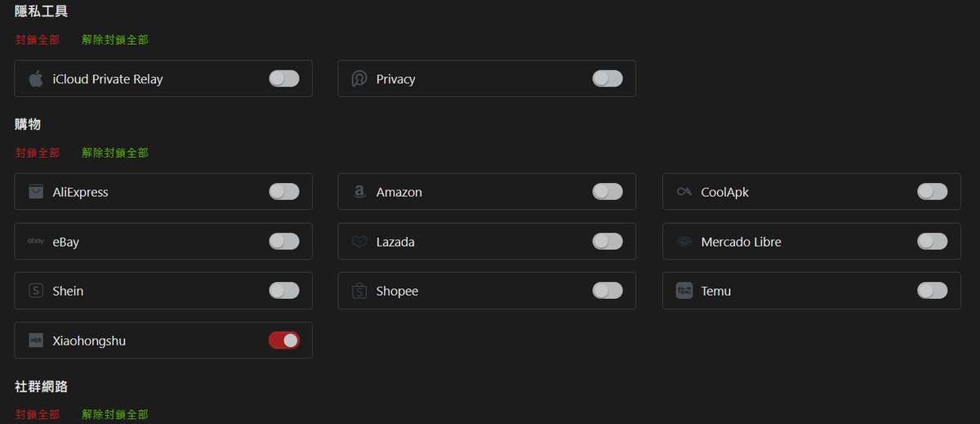
Task: Click the CoolApk logo icon
Action: [684, 192]
